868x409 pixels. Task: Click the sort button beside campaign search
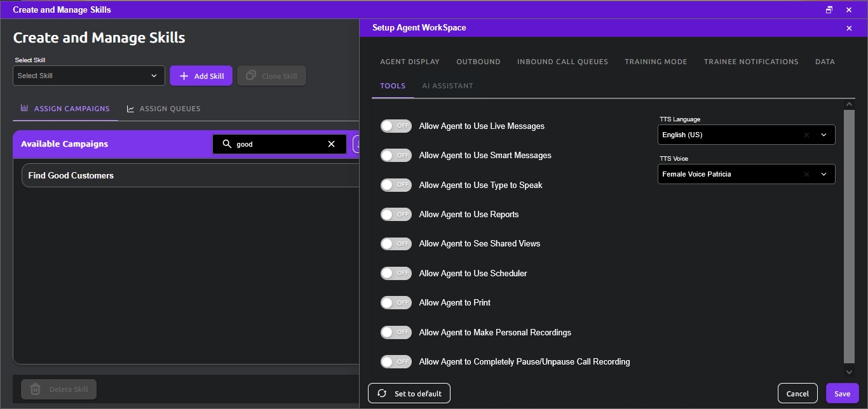(x=356, y=144)
